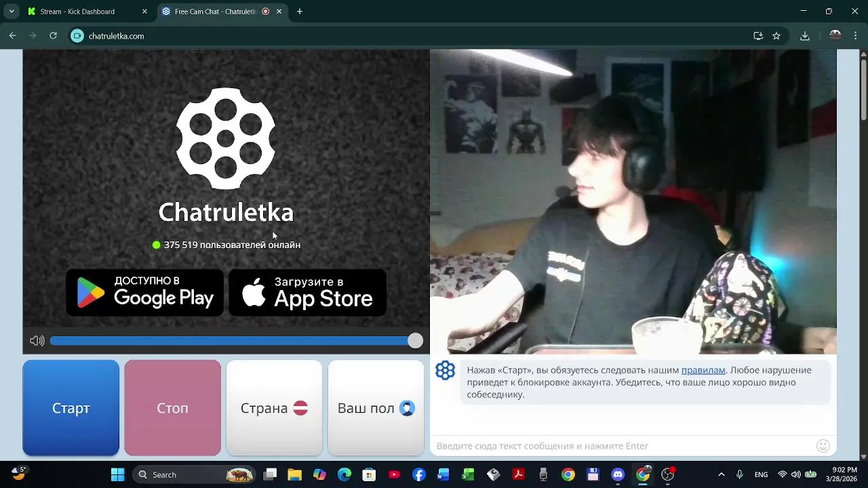Open the tab search dropdown arrow
The height and width of the screenshot is (488, 868).
tap(12, 12)
